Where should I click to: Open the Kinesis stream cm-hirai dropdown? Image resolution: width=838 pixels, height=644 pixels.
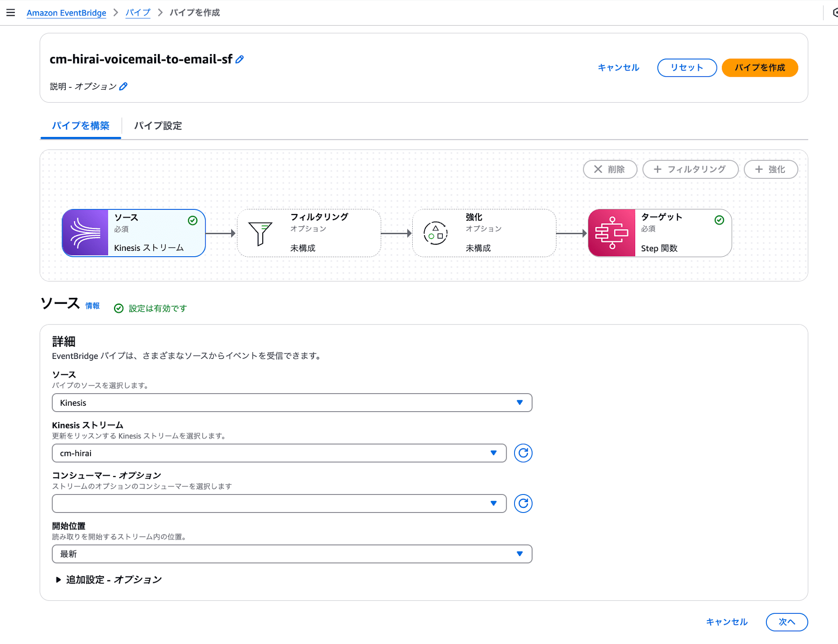click(279, 453)
